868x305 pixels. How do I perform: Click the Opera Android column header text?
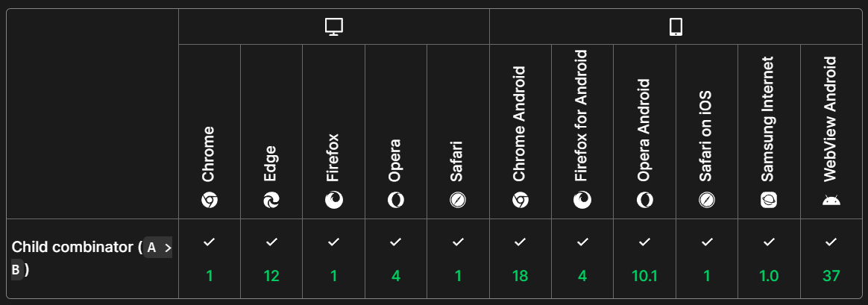click(644, 131)
